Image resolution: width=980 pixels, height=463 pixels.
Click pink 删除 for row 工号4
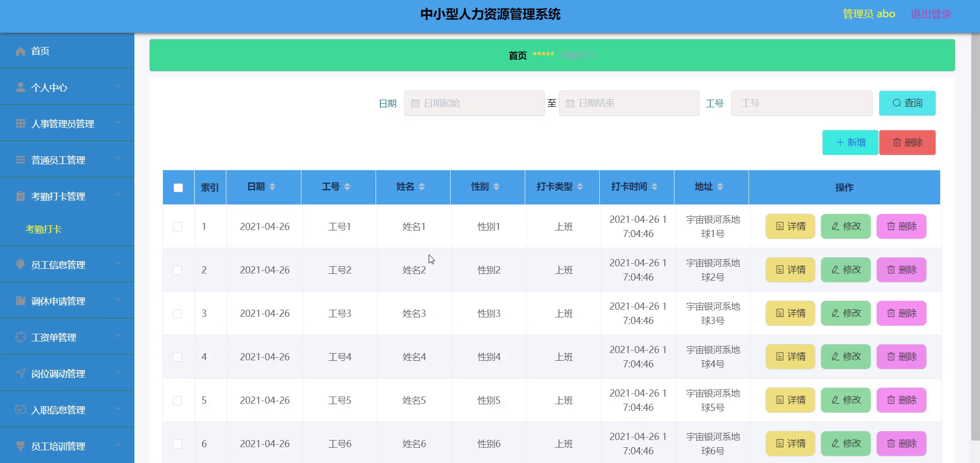tap(901, 357)
